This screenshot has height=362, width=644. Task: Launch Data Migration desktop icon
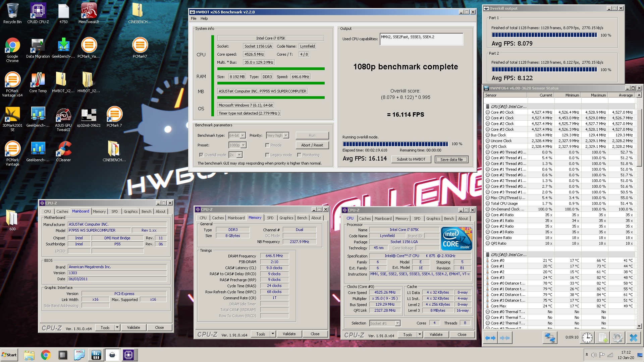38,48
